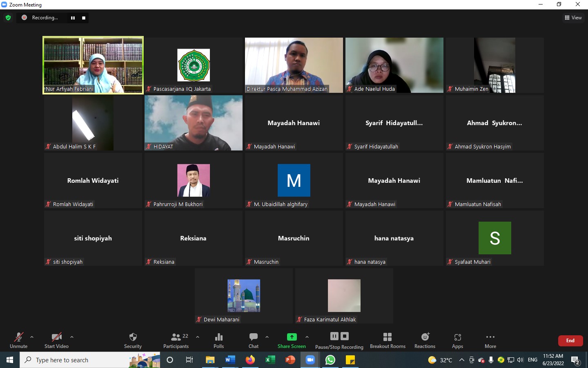The image size is (588, 368).
Task: Pause the recording from the top indicator
Action: (73, 18)
